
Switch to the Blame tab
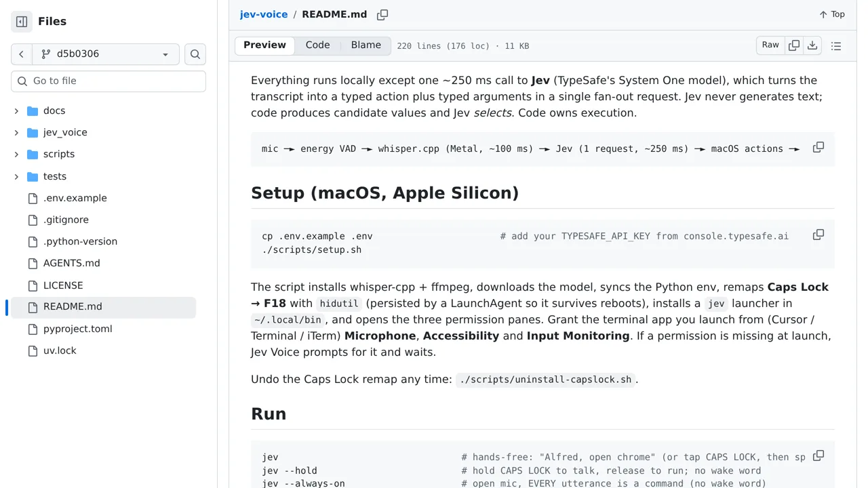(366, 45)
